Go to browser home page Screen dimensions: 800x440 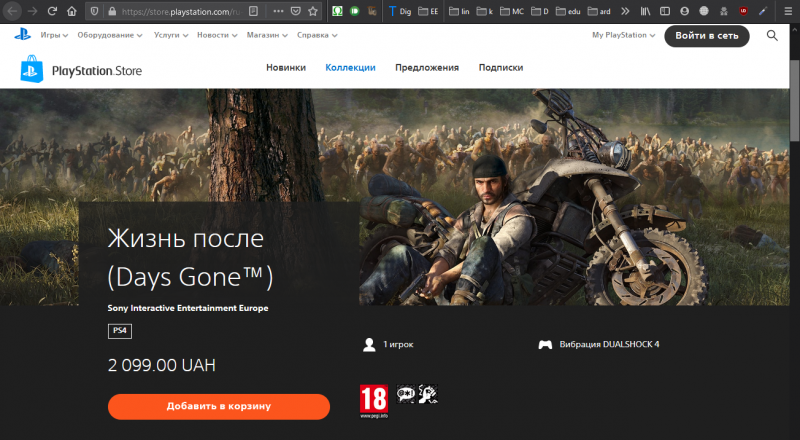click(73, 11)
